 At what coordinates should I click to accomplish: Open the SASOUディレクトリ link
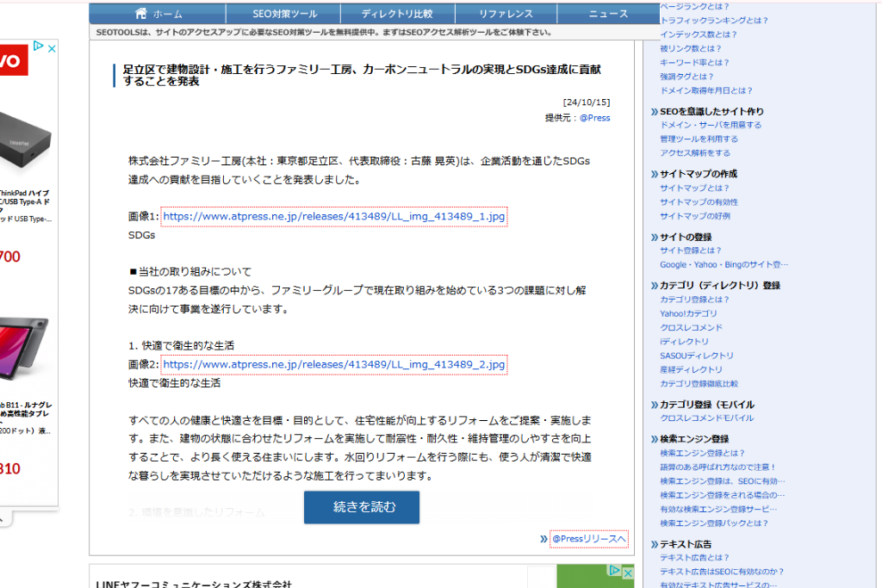(x=696, y=356)
